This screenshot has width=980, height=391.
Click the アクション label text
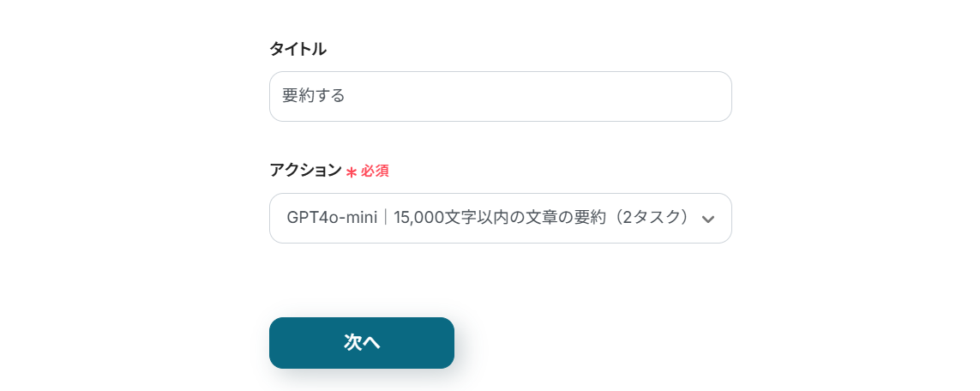[x=305, y=171]
